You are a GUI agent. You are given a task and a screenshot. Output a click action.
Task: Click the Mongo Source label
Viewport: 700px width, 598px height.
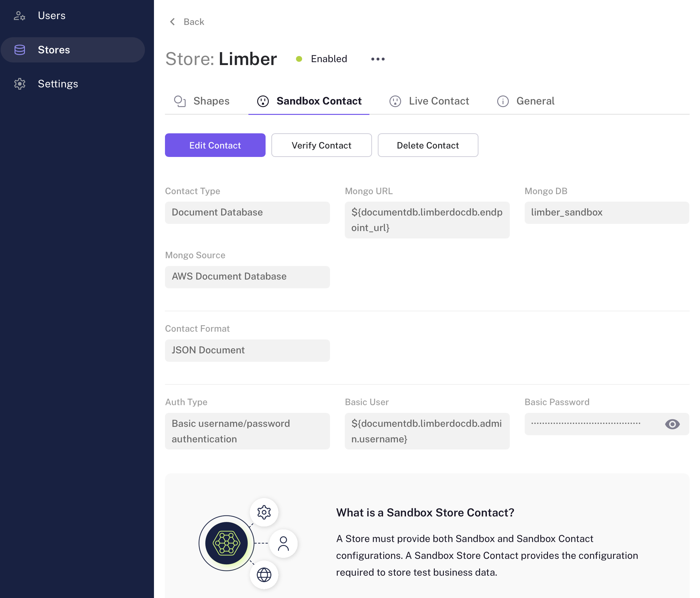(195, 255)
